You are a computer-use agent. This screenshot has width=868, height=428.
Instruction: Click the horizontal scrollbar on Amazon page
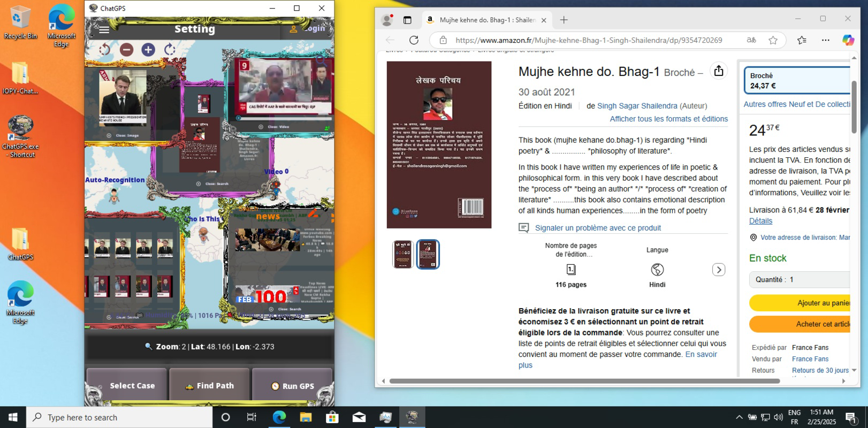(584, 381)
